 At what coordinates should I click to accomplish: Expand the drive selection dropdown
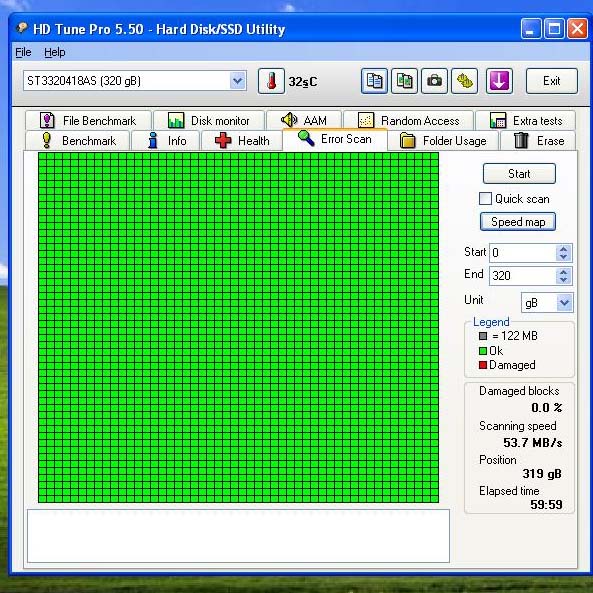[238, 81]
